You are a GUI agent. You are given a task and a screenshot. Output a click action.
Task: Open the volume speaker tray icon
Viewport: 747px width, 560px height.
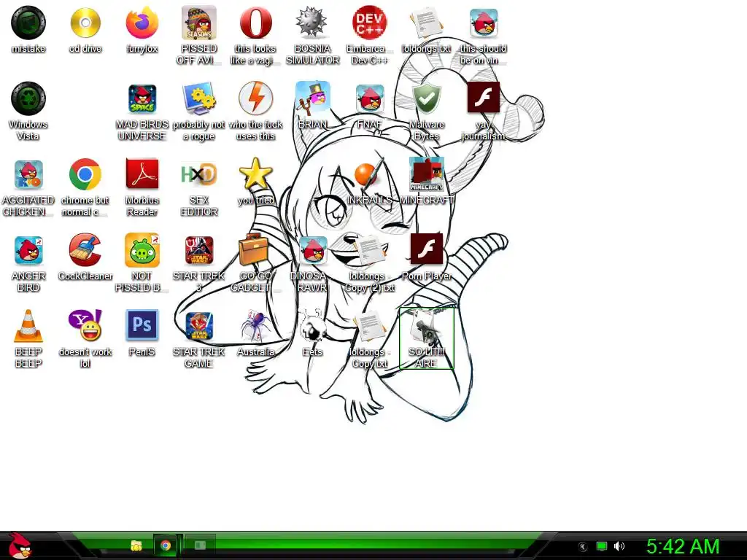click(x=619, y=546)
